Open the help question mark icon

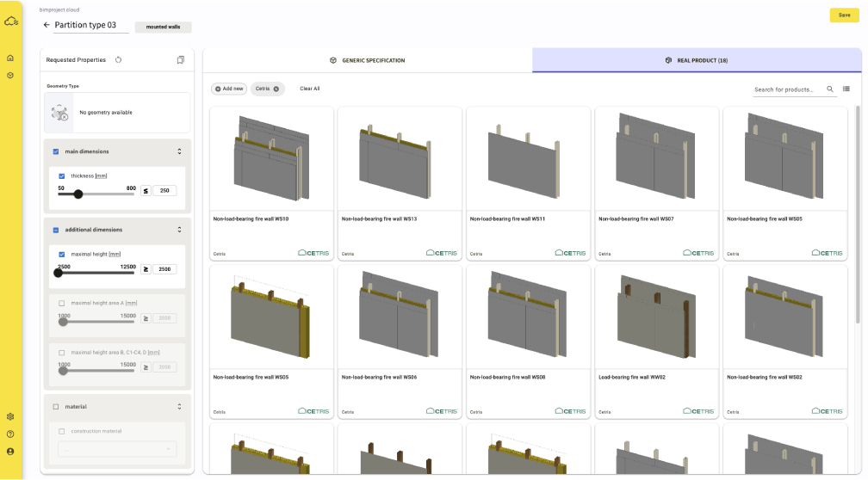click(x=10, y=434)
